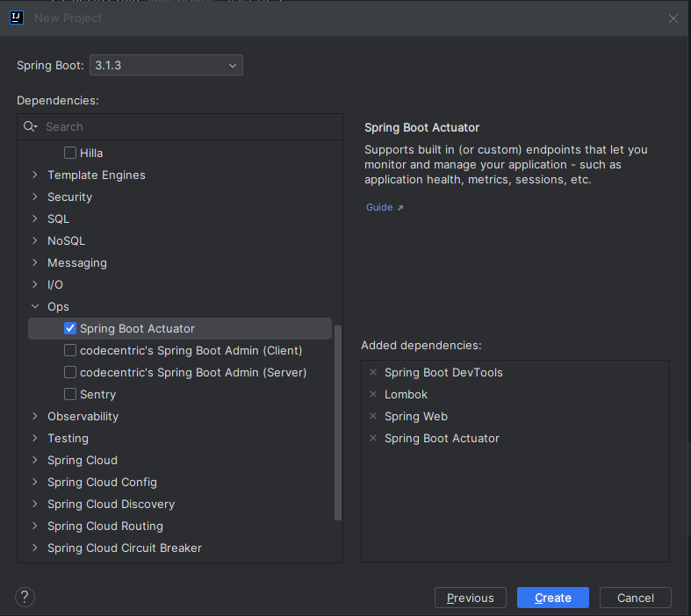Close the New Project dialog
This screenshot has height=616, width=691.
coord(673,18)
